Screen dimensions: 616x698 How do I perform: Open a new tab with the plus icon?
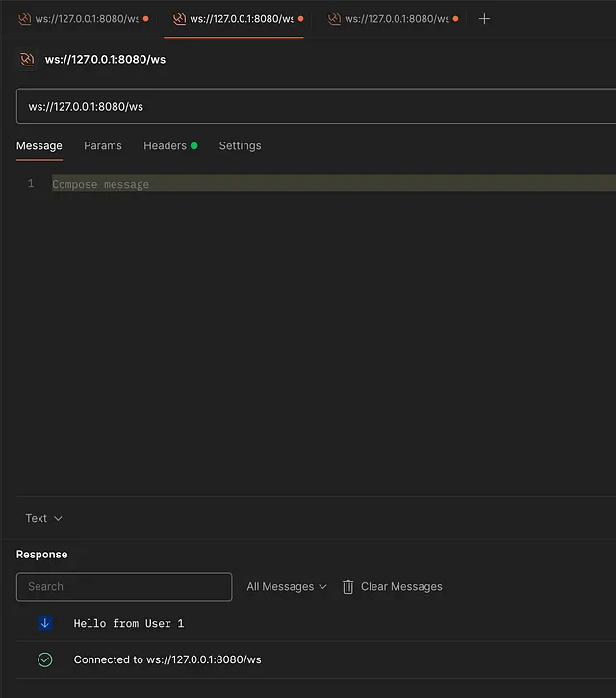[484, 19]
